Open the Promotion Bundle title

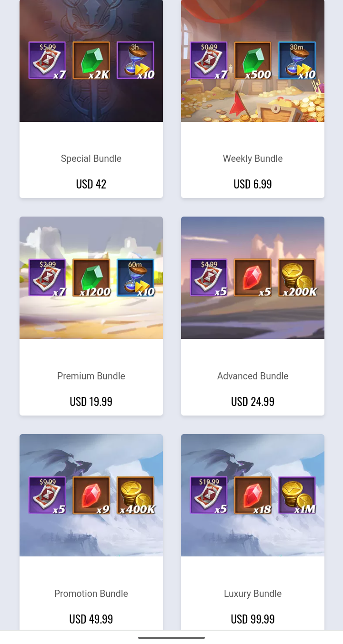tap(91, 594)
